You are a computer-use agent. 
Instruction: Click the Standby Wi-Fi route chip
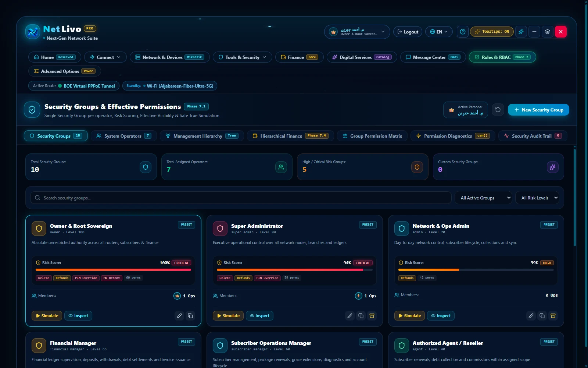170,86
